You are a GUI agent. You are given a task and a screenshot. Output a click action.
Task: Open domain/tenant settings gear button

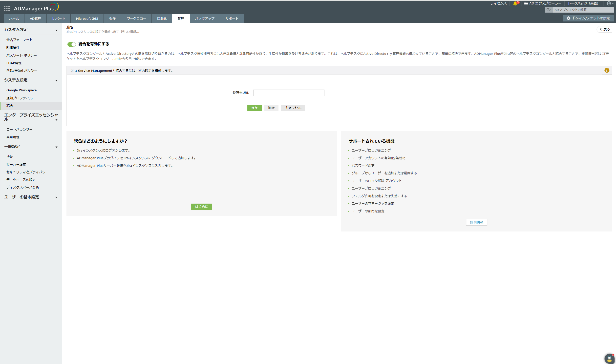588,18
